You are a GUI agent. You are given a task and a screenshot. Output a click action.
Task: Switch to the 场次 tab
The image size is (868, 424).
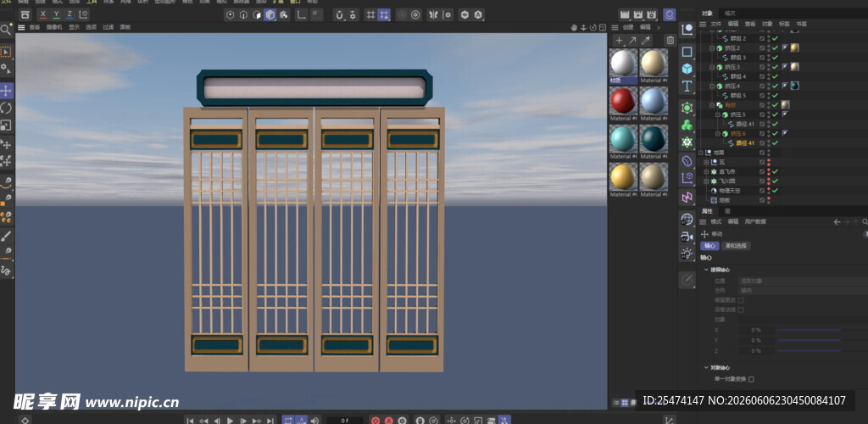(x=730, y=14)
